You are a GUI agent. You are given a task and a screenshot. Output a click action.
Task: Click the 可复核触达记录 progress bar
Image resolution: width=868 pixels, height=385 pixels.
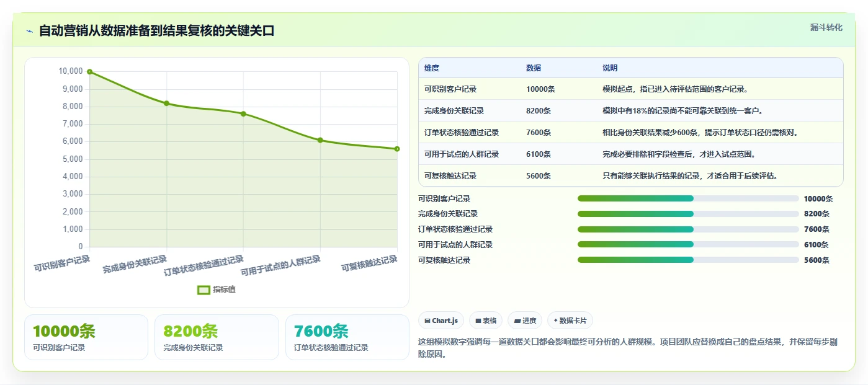coord(688,260)
